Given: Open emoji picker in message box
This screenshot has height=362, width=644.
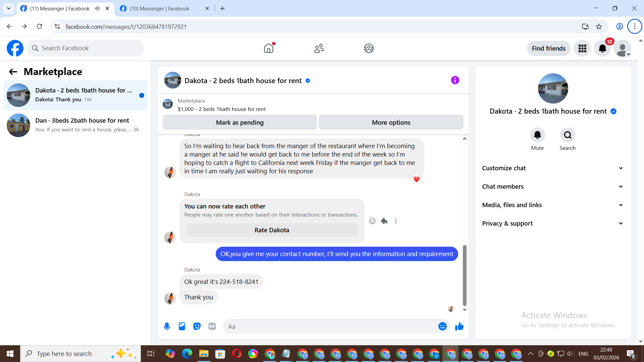Looking at the screenshot, I should (x=442, y=326).
